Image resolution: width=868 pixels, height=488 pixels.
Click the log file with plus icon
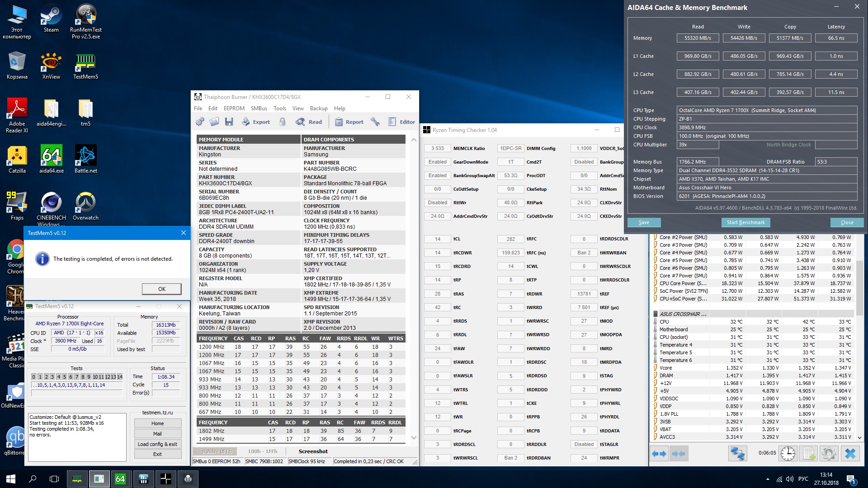[809, 453]
